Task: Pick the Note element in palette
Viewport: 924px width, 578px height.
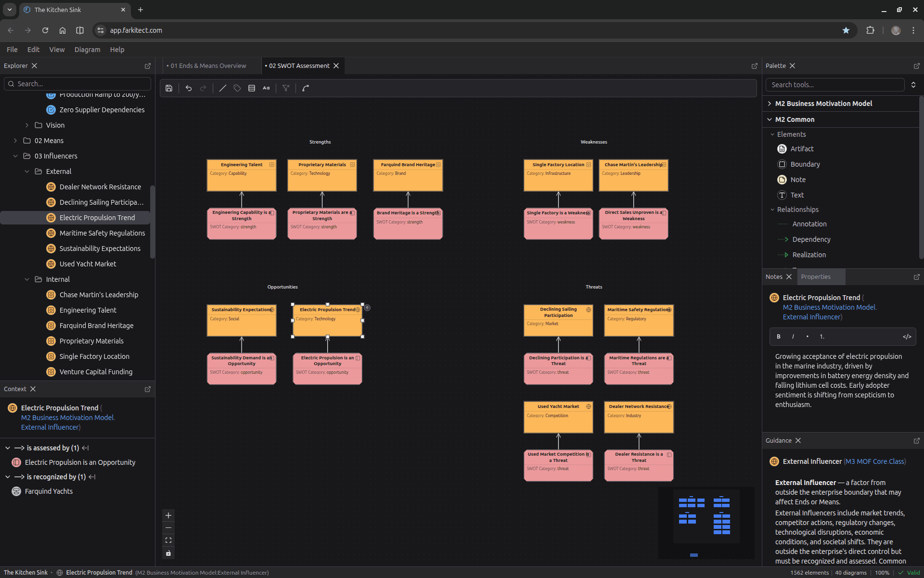Action: pos(791,180)
